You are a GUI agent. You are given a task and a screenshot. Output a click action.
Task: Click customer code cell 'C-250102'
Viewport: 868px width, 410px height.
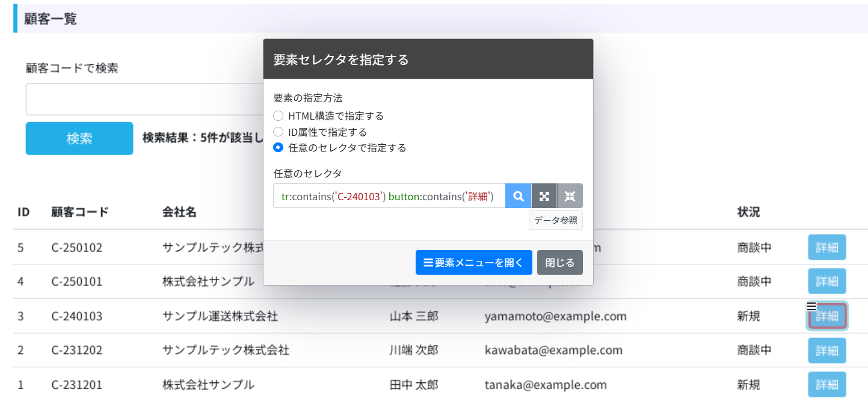(x=77, y=247)
